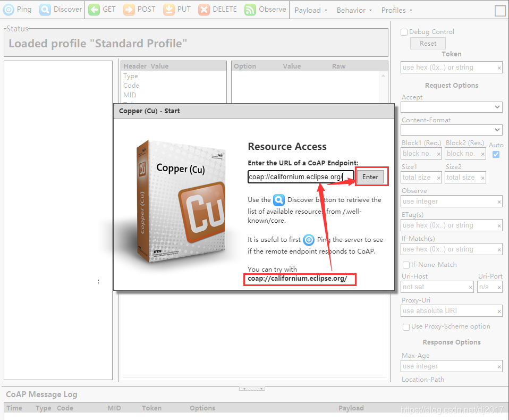This screenshot has width=509, height=420.
Task: Click the Code row in Header table
Action: [x=173, y=86]
